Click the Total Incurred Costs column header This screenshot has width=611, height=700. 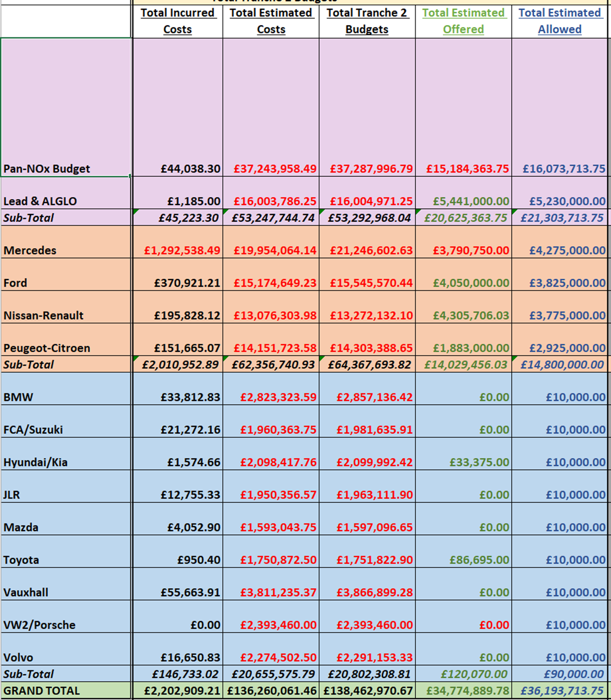[178, 21]
